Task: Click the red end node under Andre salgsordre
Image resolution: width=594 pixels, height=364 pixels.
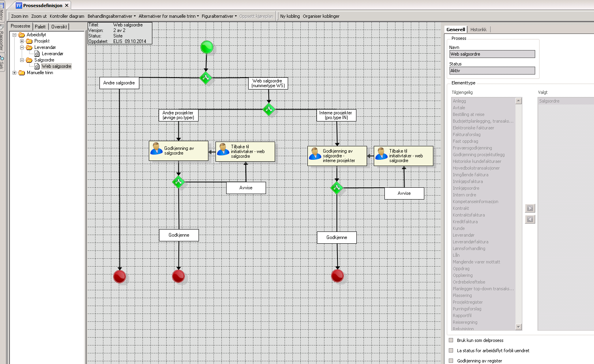Action: point(120,276)
